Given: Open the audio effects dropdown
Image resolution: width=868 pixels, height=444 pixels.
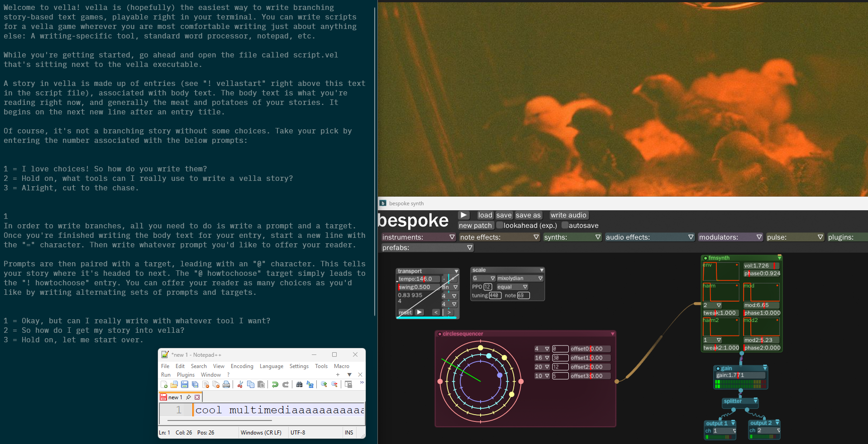Looking at the screenshot, I should tap(649, 237).
